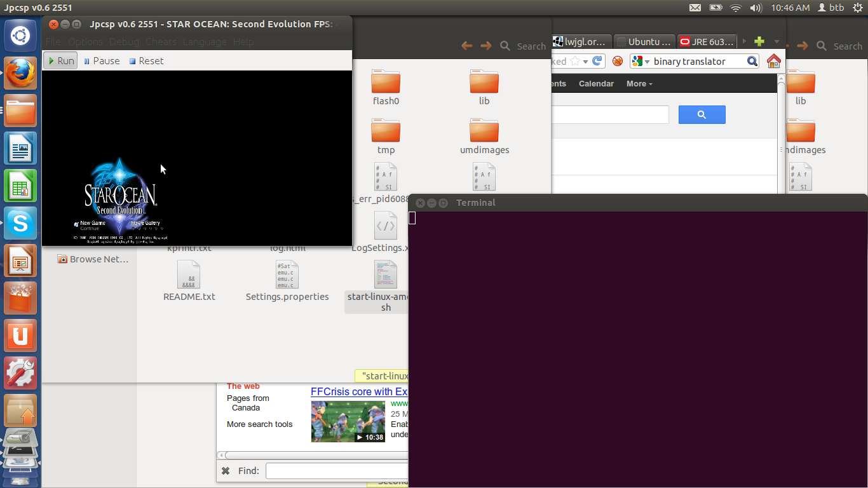Launch LibreOffice Calc from the launcher
This screenshot has width=868, height=488.
pos(20,186)
